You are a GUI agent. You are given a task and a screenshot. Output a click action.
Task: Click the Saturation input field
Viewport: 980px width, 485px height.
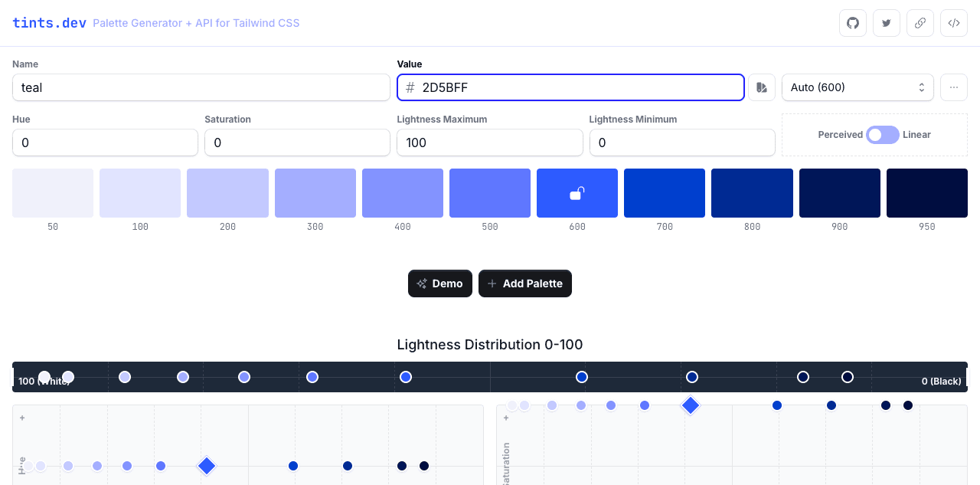[x=297, y=143]
